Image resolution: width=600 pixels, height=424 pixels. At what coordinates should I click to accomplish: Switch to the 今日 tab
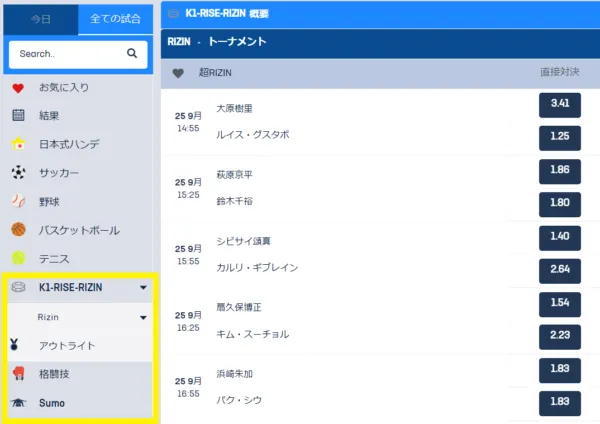[x=40, y=19]
